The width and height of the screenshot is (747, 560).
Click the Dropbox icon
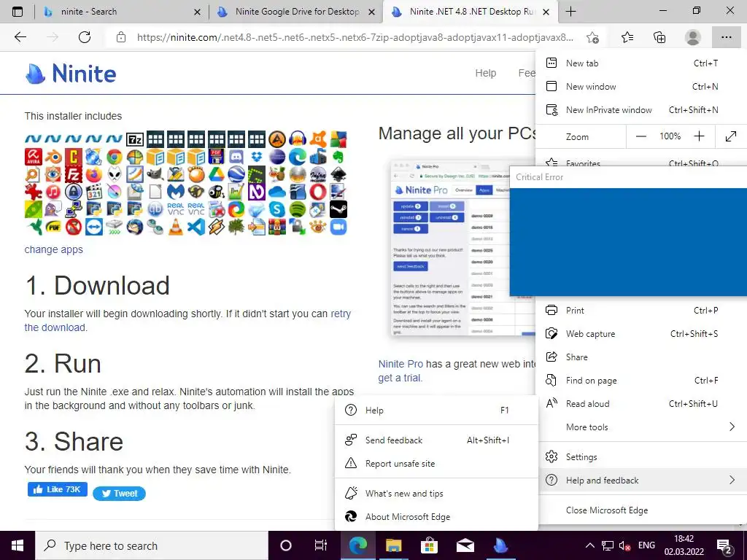(257, 157)
